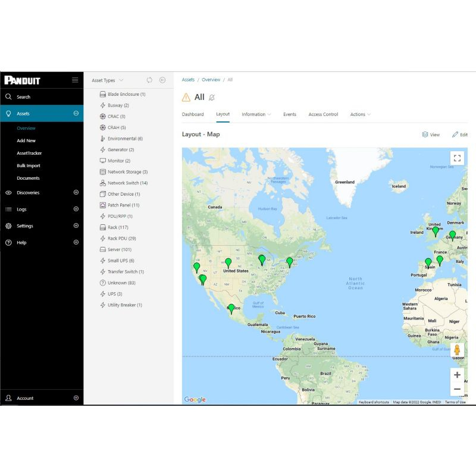
Task: Toggle the muted bell icon beside All
Action: coord(212,98)
